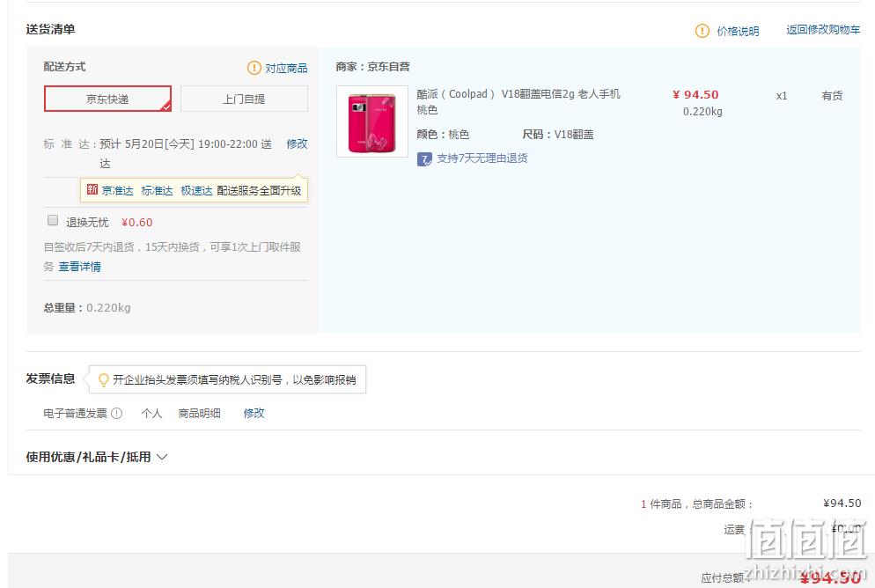Open 价格说明 price description link
Screen dimensions: 875x588
click(x=738, y=31)
